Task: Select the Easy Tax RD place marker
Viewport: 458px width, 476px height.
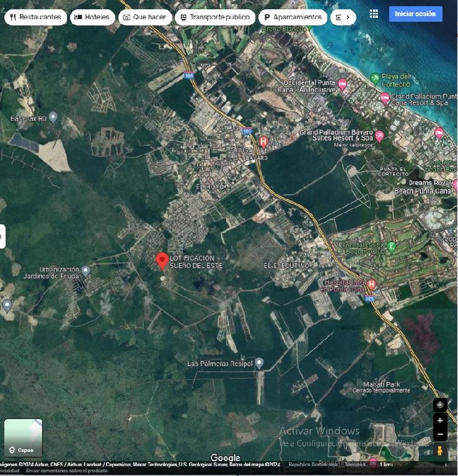Action: tap(53, 117)
